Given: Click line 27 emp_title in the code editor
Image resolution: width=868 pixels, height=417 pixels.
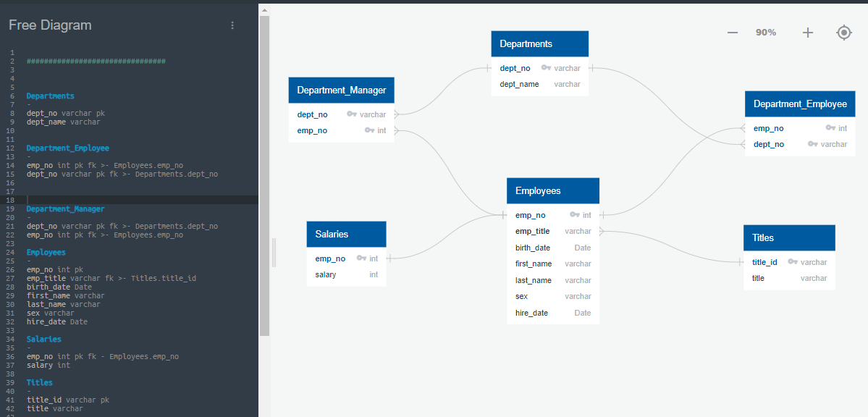Looking at the screenshot, I should 46,278.
